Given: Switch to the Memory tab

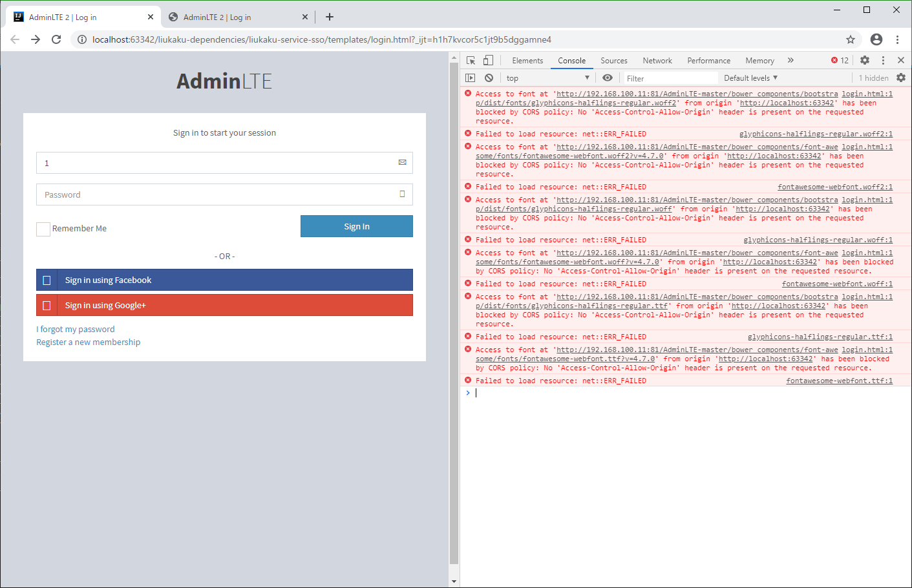Looking at the screenshot, I should [759, 60].
